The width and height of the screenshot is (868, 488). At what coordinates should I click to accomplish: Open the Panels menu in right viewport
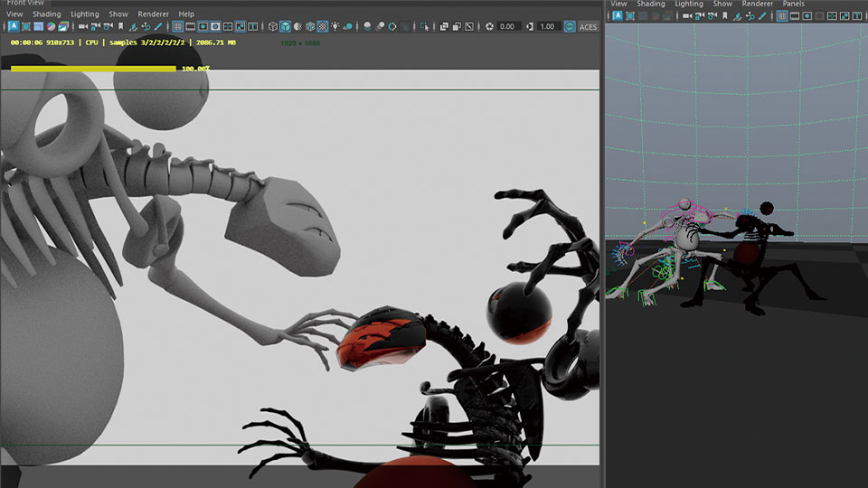click(x=793, y=4)
